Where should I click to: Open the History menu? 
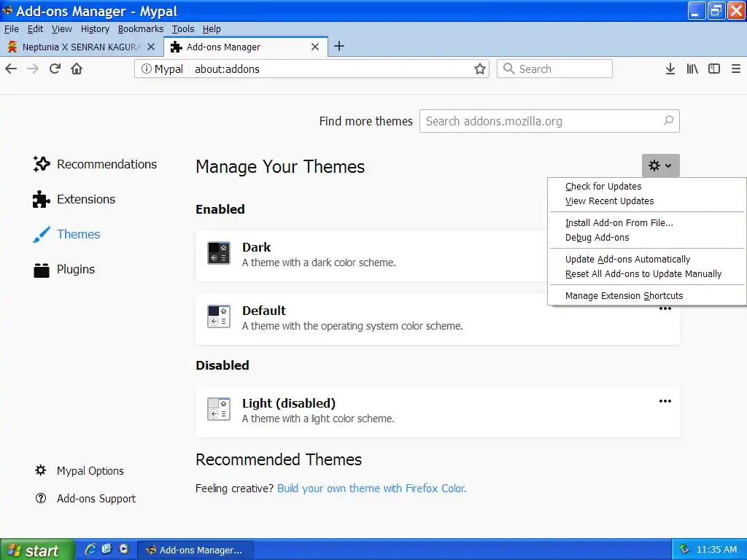coord(95,29)
